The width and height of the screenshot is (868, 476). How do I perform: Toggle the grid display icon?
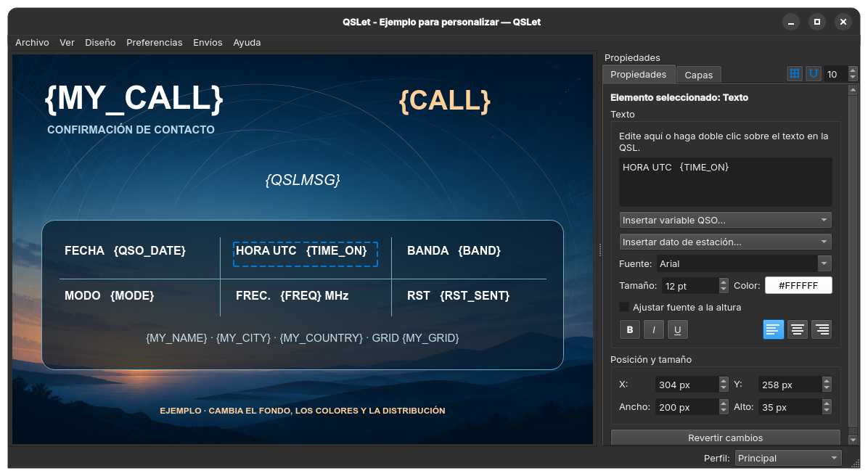click(x=795, y=73)
